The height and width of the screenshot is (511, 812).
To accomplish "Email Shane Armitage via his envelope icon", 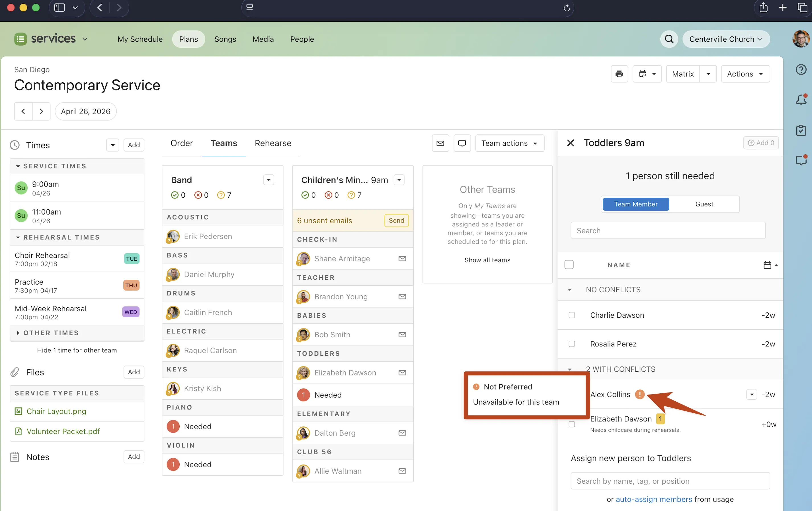I will 402,258.
